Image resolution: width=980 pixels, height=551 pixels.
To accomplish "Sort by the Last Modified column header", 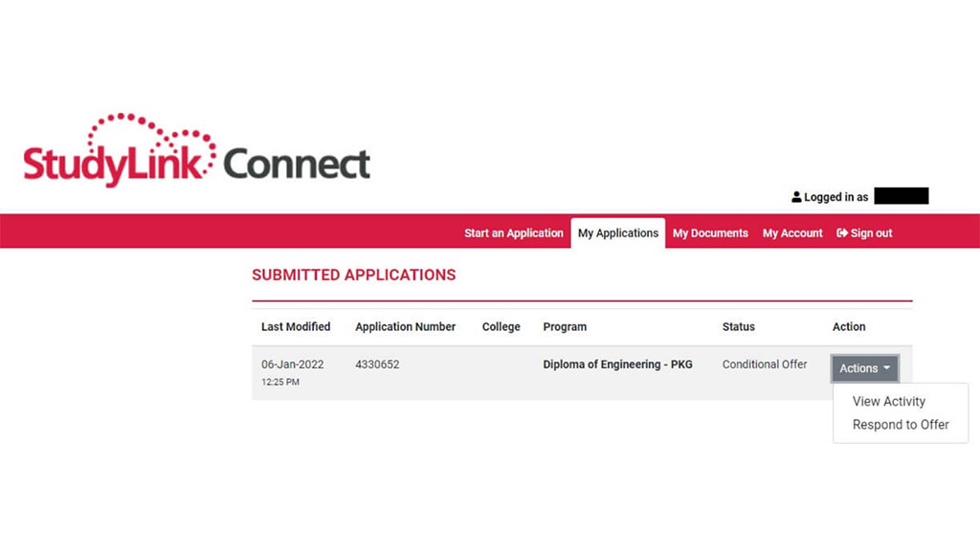I will 295,326.
